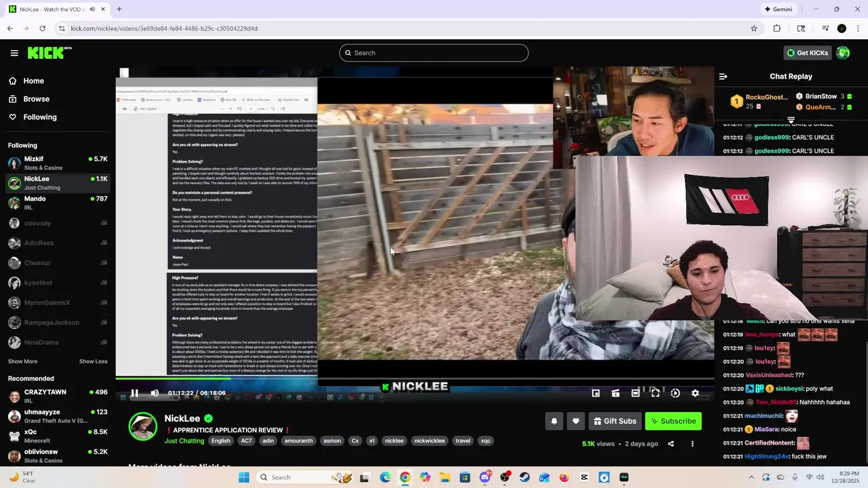Select the amouranth tag
This screenshot has width=868, height=488.
click(x=298, y=441)
